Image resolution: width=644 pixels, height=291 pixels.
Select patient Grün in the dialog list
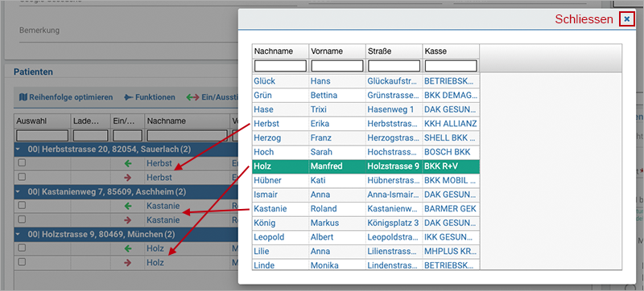(365, 95)
